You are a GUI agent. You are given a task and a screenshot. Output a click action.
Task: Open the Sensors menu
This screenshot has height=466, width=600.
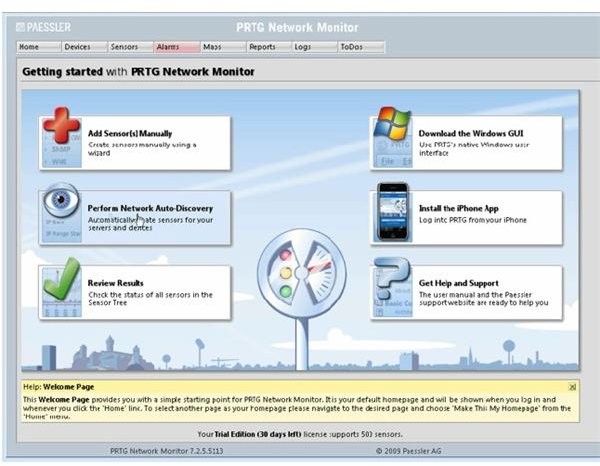(x=130, y=47)
